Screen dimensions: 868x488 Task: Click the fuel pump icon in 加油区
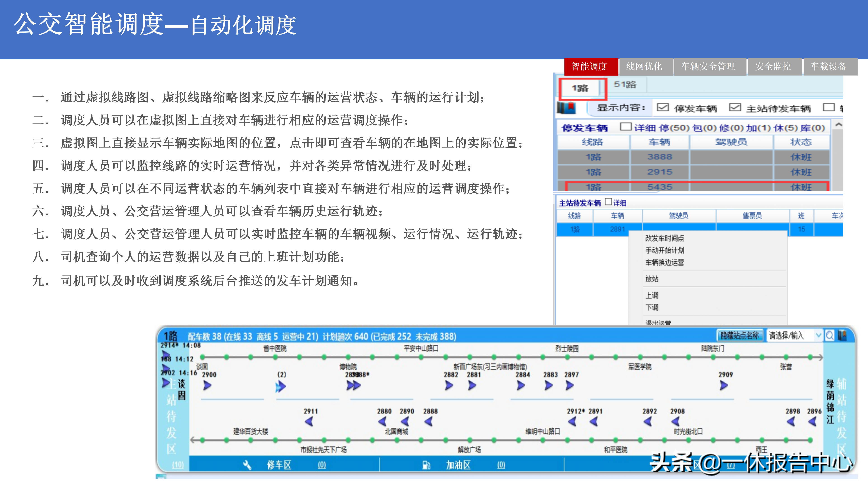tap(426, 465)
